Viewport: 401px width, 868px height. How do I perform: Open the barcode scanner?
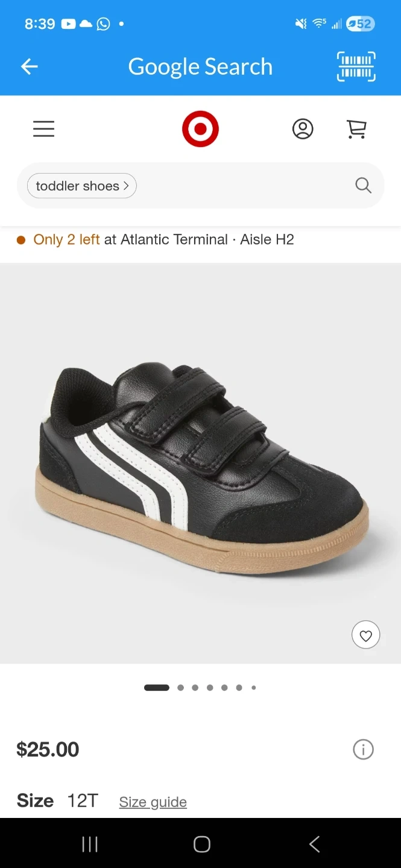pyautogui.click(x=356, y=66)
